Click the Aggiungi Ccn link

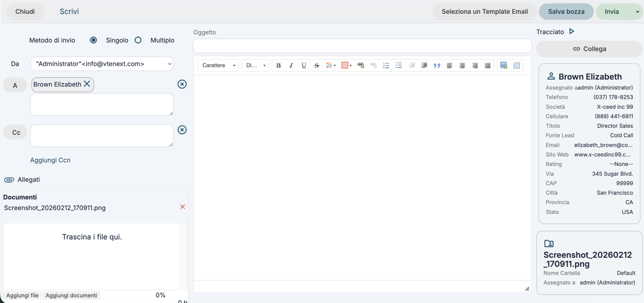click(x=50, y=160)
